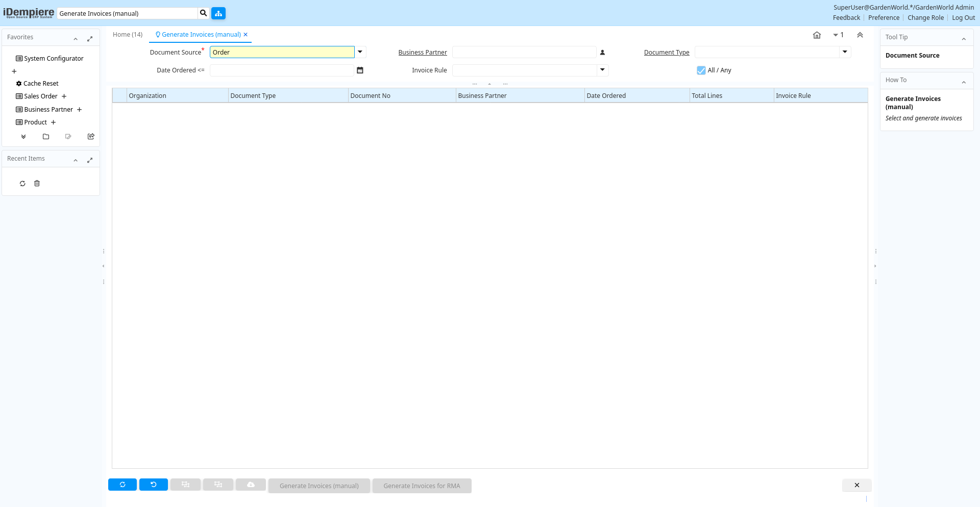Click the Business Partner person icon
Screen dimensions: 980x507
click(602, 53)
